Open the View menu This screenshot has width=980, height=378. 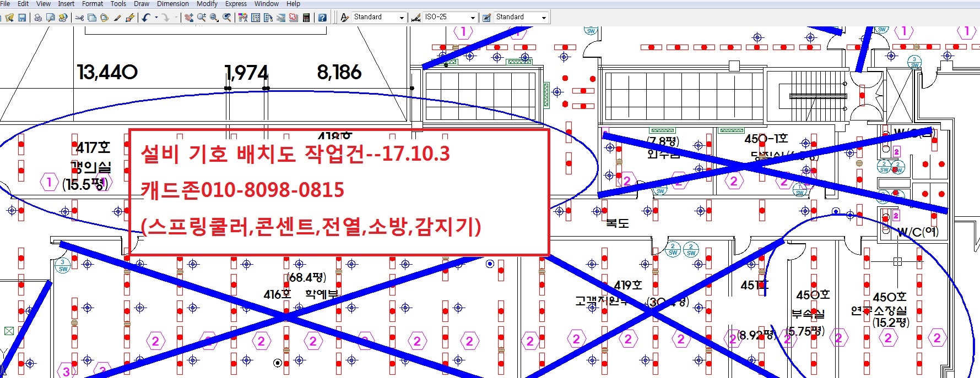pos(44,3)
